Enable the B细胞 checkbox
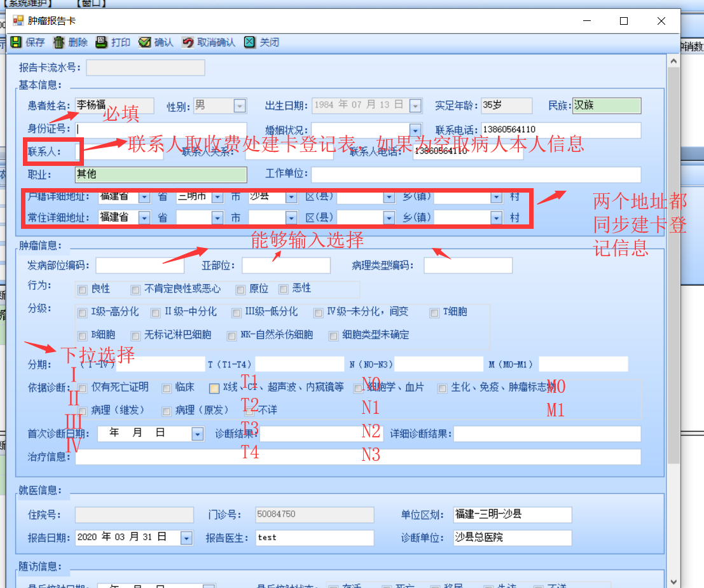The image size is (704, 588). [82, 336]
